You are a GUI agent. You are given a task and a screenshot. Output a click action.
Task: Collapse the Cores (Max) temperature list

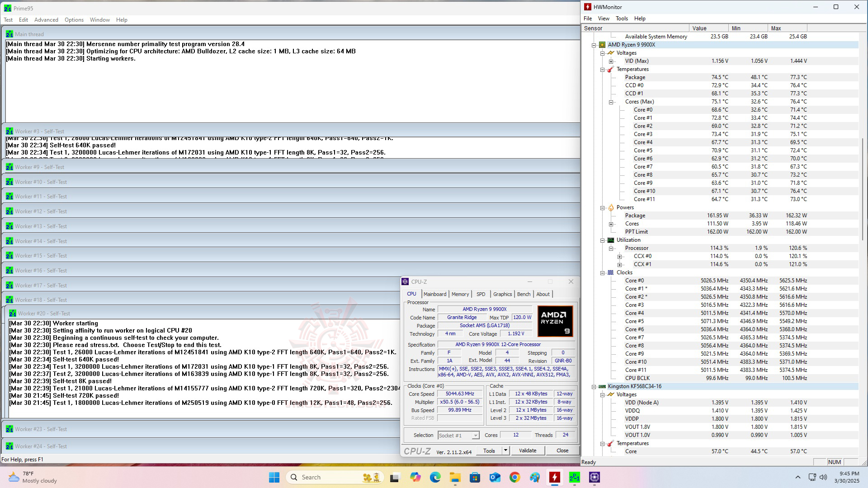coord(611,102)
